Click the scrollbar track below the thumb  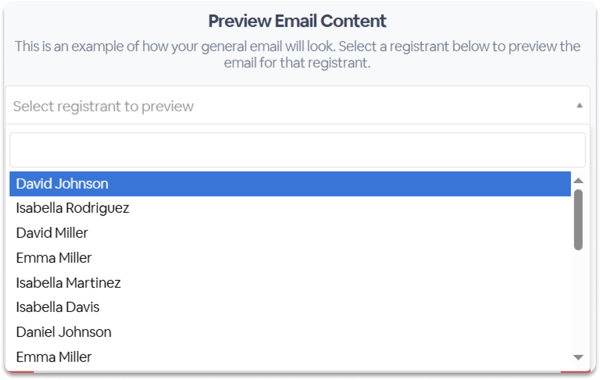click(x=579, y=302)
